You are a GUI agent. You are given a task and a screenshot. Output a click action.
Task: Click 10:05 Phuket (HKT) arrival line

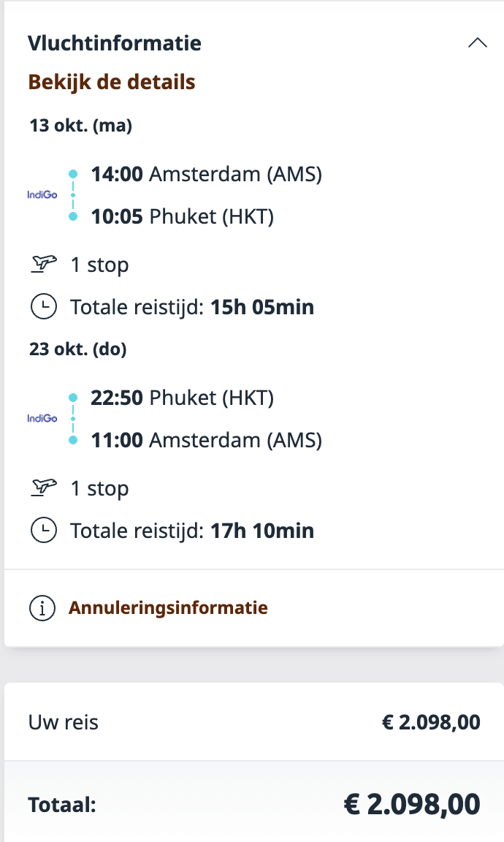182,217
